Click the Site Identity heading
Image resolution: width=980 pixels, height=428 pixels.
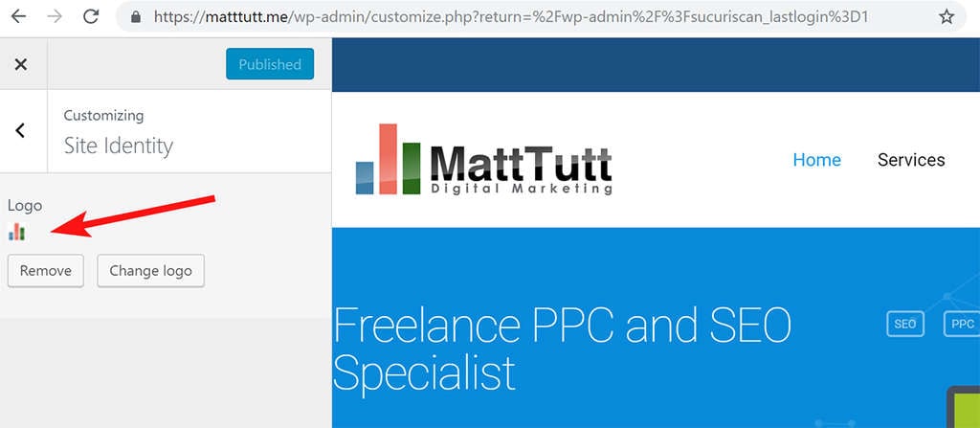(x=119, y=146)
